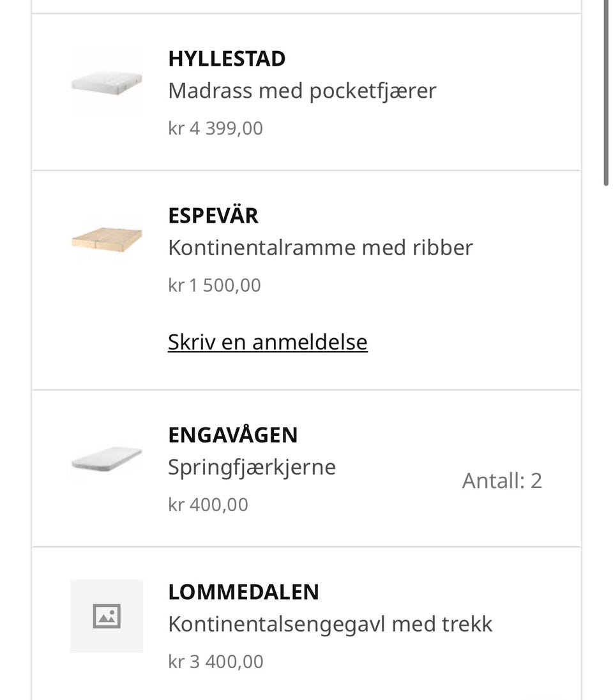Click the price kr 1 500,00 for ESPEVÄR
Image resolution: width=613 pixels, height=700 pixels.
214,285
